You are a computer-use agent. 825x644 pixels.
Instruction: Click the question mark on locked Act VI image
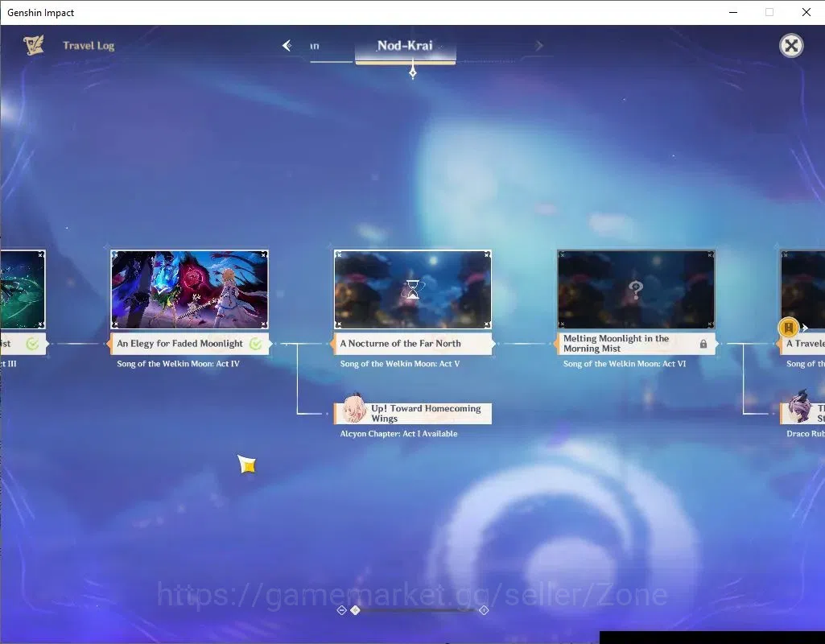click(x=636, y=289)
